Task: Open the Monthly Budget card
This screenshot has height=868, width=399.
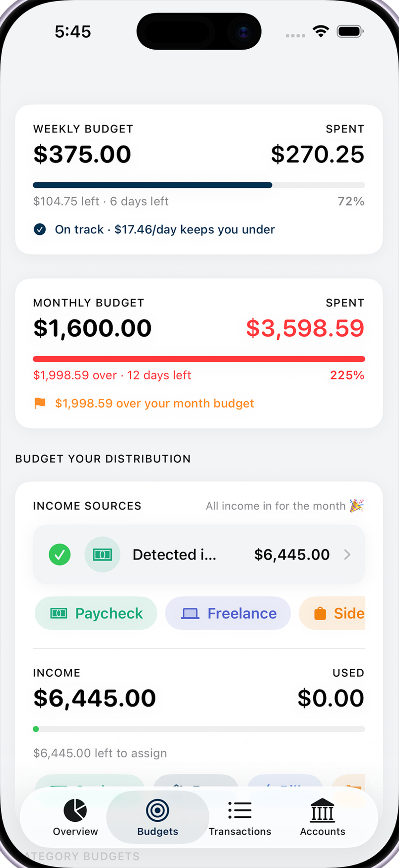Action: (199, 353)
